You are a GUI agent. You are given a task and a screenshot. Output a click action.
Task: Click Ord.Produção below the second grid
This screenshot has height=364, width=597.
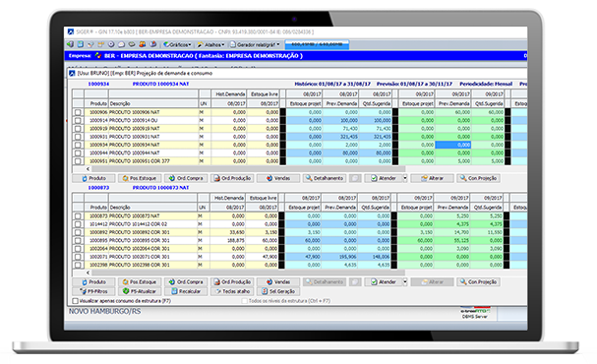tap(232, 282)
